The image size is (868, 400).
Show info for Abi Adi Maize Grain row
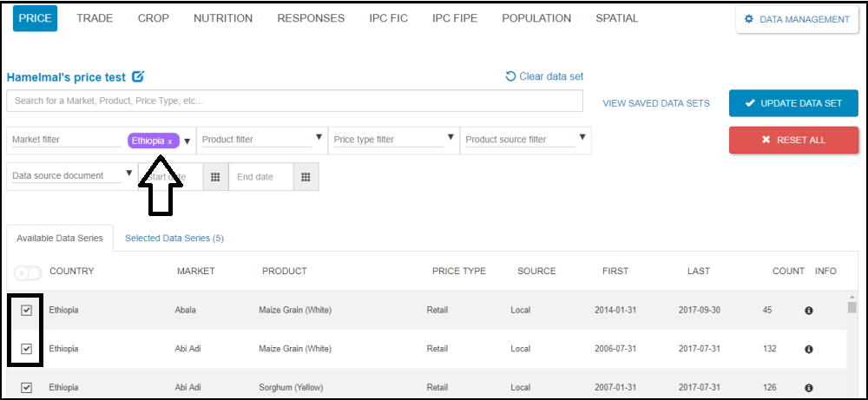[x=809, y=349]
